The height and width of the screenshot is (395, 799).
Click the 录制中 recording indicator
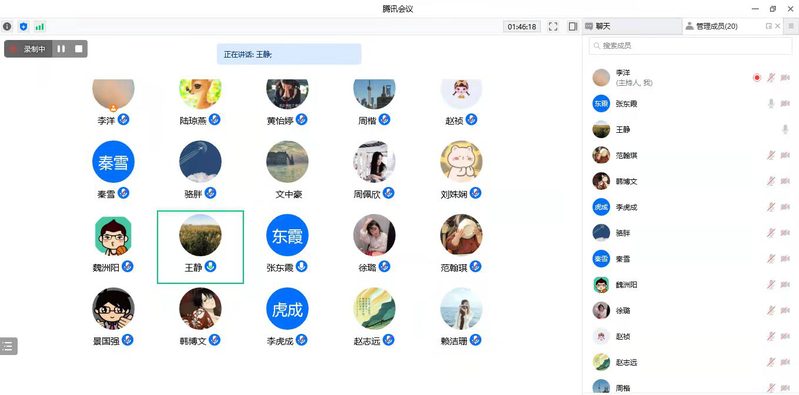tap(29, 49)
